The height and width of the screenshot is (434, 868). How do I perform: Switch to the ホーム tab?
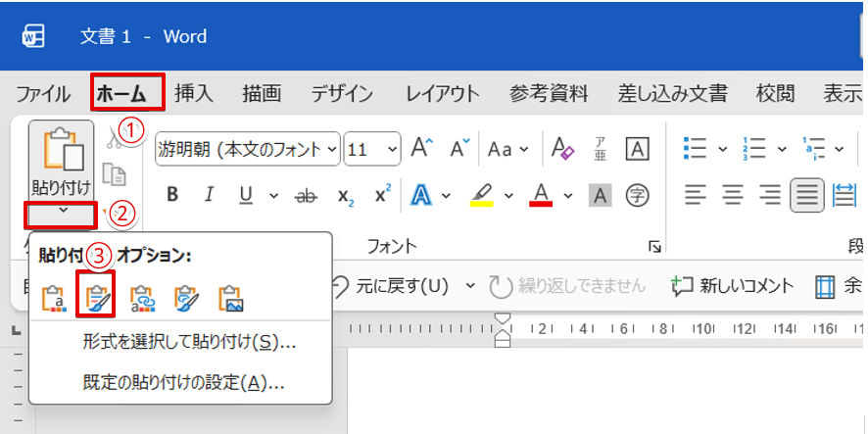[x=121, y=94]
